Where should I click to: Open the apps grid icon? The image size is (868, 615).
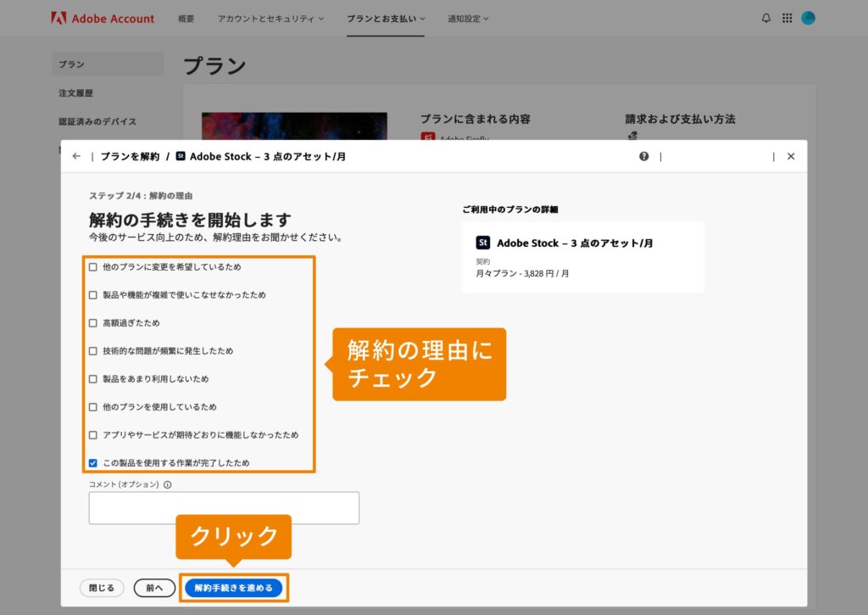pyautogui.click(x=787, y=19)
